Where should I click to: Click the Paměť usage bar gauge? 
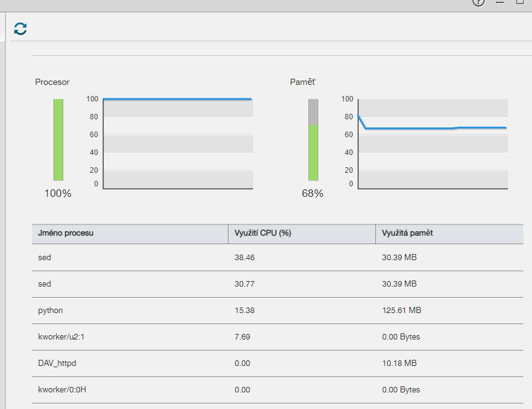pos(313,140)
